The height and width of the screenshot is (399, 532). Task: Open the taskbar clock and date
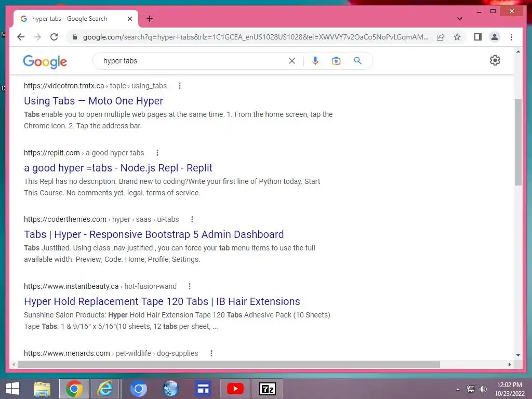pos(509,389)
